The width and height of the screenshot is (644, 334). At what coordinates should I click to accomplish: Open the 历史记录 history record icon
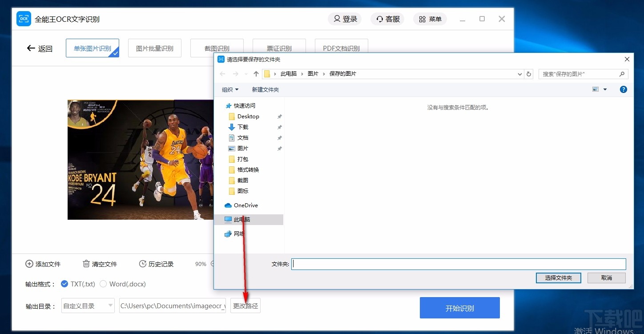[143, 264]
